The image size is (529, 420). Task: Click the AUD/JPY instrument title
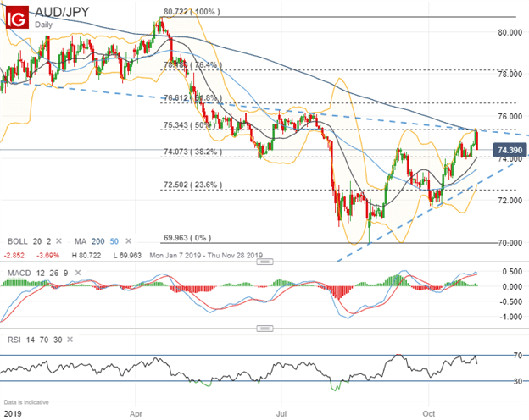click(x=62, y=12)
